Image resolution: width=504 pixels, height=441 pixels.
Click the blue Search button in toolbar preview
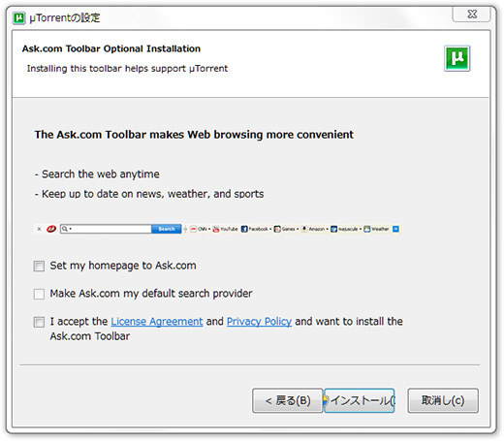point(167,229)
